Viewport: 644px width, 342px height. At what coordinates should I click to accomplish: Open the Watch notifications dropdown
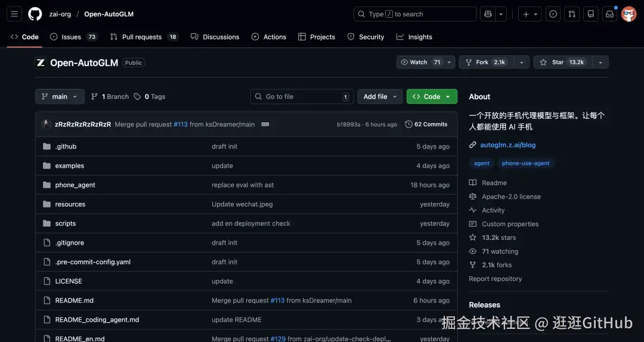pos(426,62)
